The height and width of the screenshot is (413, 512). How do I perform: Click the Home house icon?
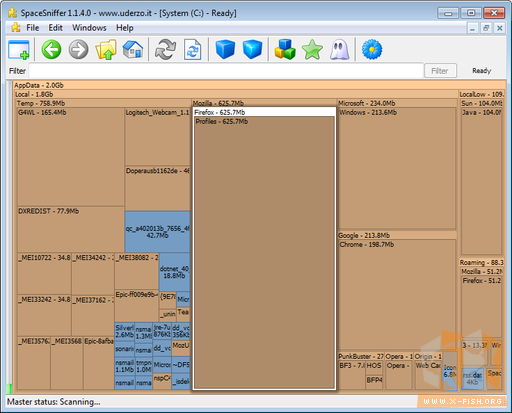point(133,50)
